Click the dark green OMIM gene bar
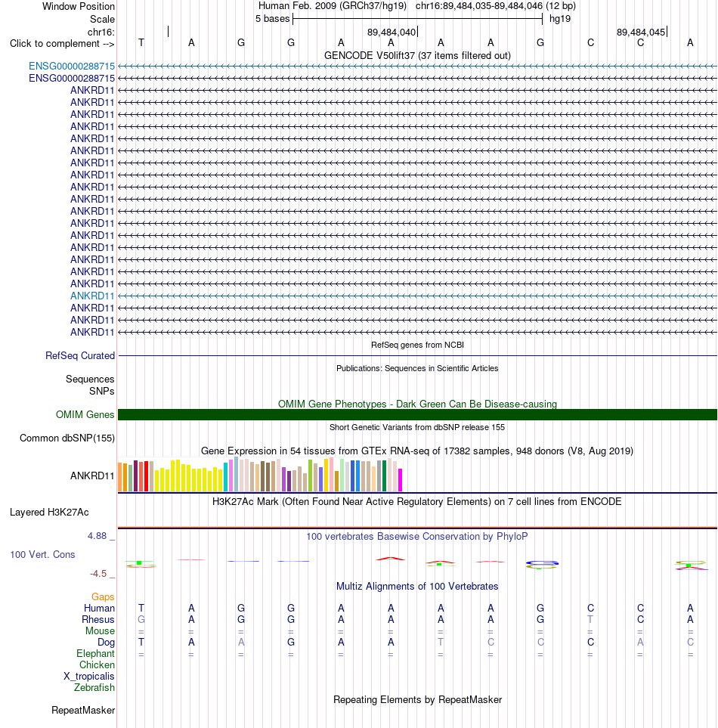The height and width of the screenshot is (728, 718). click(x=417, y=414)
